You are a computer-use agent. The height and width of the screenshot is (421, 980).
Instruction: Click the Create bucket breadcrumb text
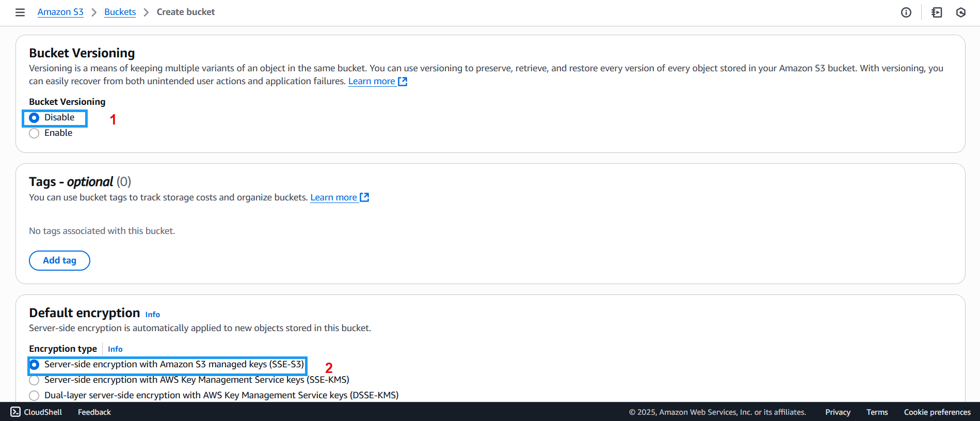pyautogui.click(x=186, y=12)
